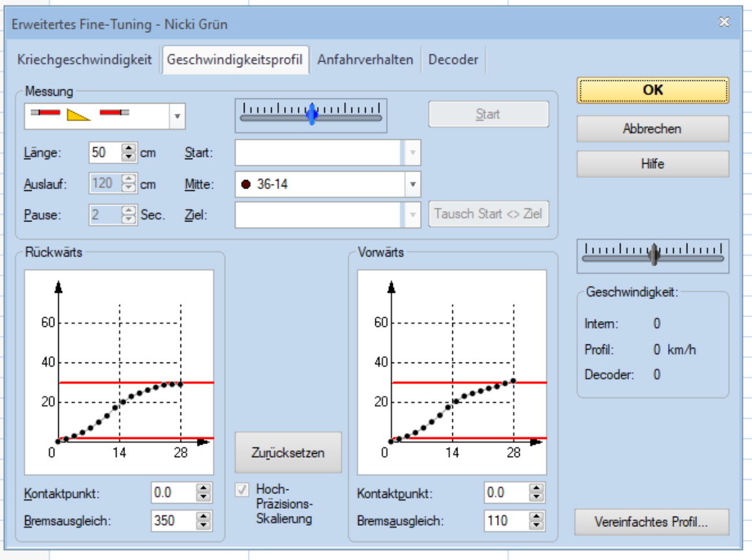The image size is (752, 560).
Task: Click the Rückwärts Bremsausgleich input field
Action: (172, 521)
